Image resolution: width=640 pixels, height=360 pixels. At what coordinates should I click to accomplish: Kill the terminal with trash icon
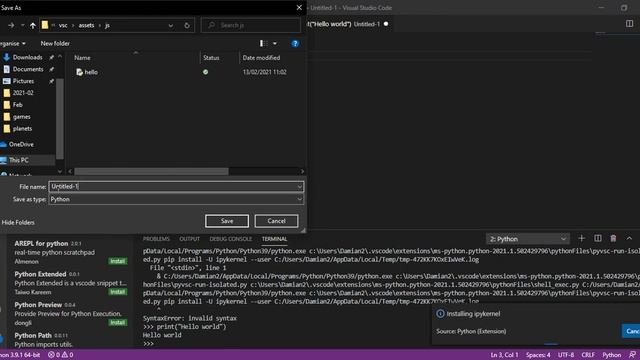point(613,238)
